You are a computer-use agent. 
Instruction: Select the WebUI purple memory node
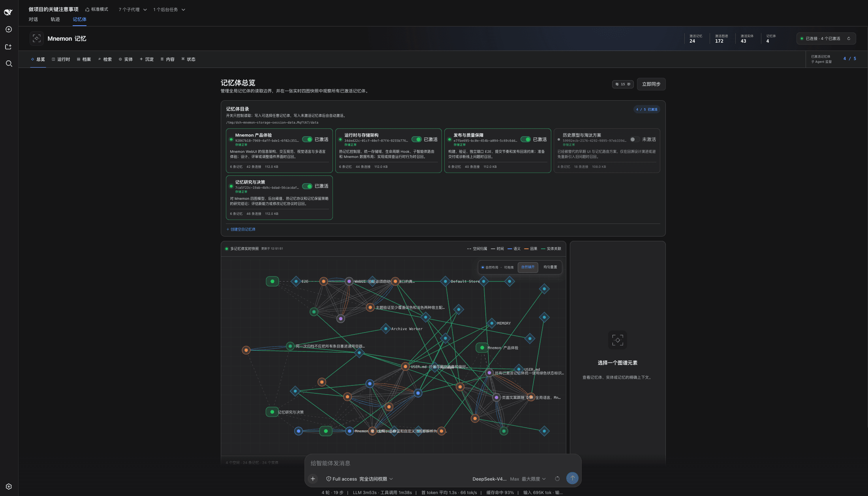(x=349, y=282)
